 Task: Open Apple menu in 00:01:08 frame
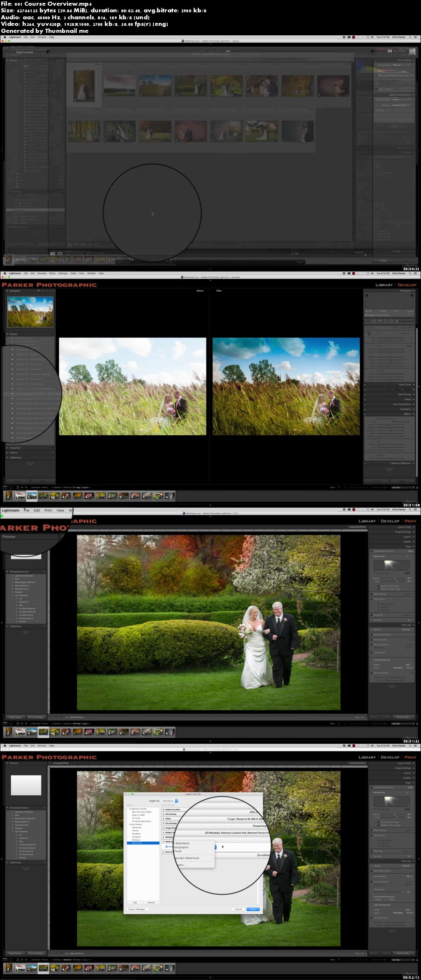[5, 273]
